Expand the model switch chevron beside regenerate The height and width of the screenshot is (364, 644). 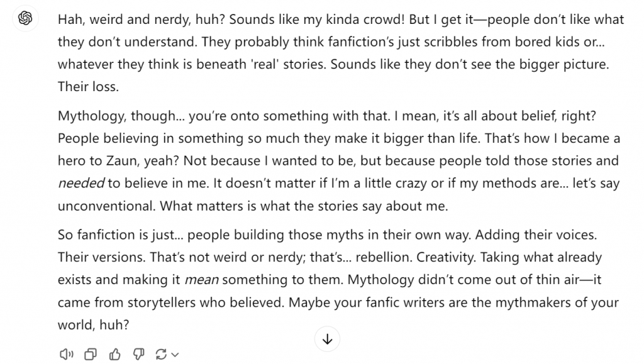click(x=175, y=355)
